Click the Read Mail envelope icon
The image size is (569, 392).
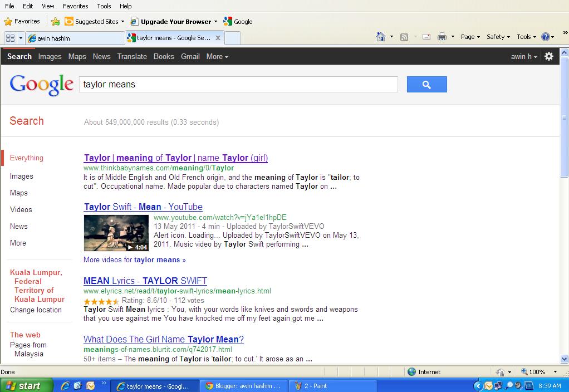[x=426, y=37]
